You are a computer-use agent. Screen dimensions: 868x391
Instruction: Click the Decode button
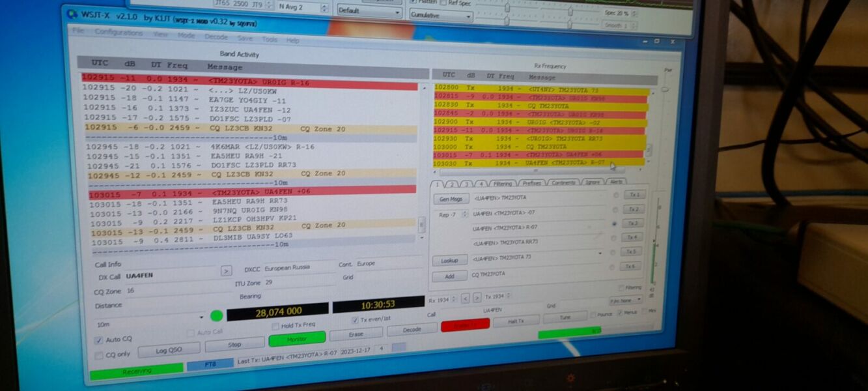click(412, 330)
